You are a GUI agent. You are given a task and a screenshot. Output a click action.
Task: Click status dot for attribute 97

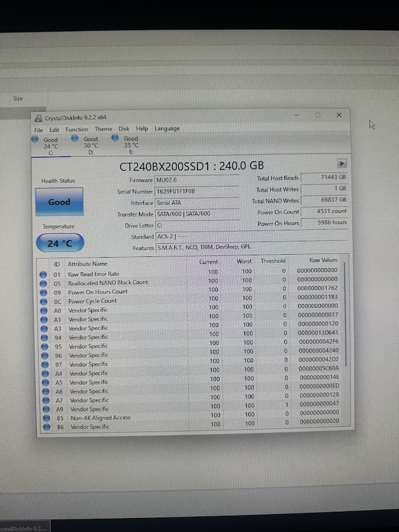point(45,365)
